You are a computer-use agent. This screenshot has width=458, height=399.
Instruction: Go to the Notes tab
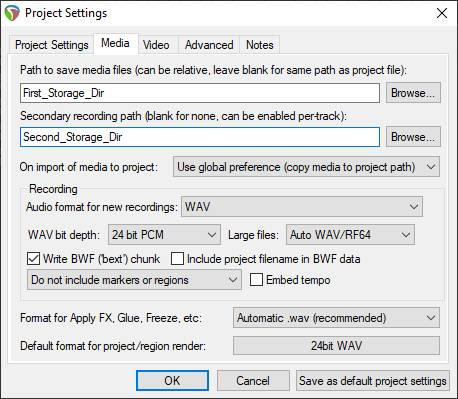(x=260, y=45)
